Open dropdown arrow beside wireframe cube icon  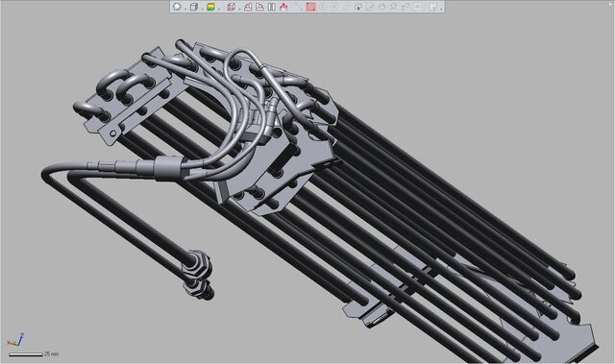[239, 9]
